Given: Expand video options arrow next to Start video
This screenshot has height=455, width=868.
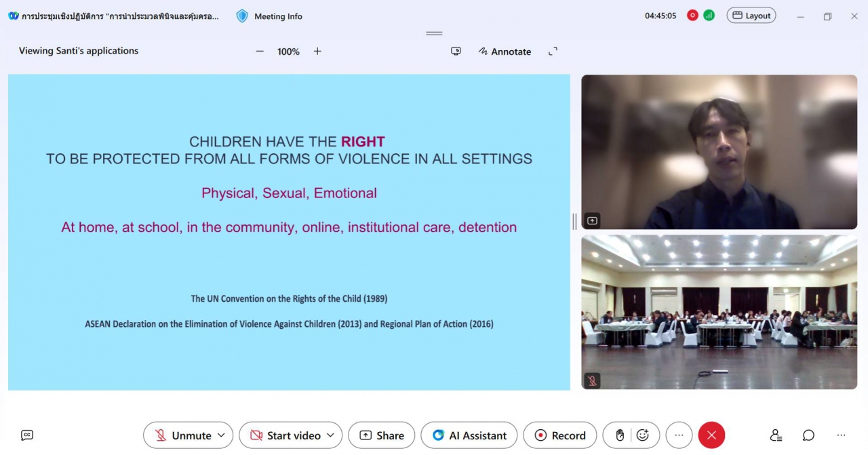Looking at the screenshot, I should tap(331, 435).
